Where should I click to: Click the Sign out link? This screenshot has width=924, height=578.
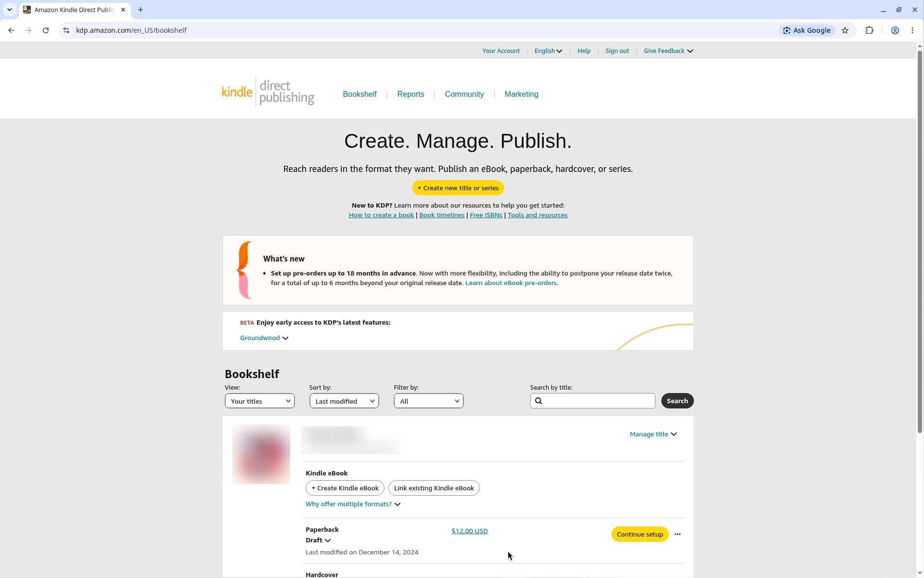click(x=617, y=51)
